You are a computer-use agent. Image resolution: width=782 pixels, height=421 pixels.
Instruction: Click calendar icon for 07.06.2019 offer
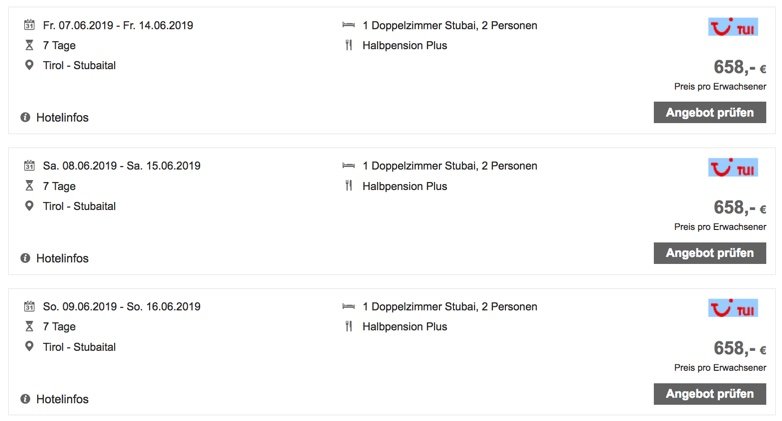[29, 25]
